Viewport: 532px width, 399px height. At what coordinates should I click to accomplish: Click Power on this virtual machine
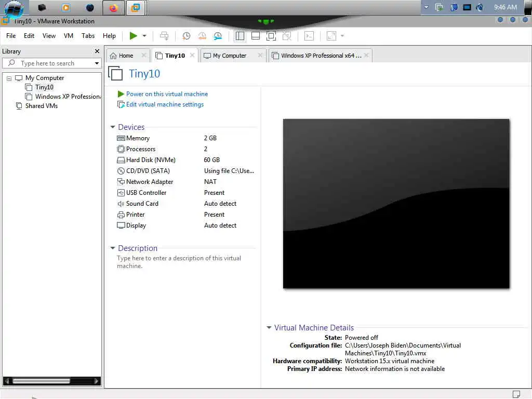tap(167, 94)
